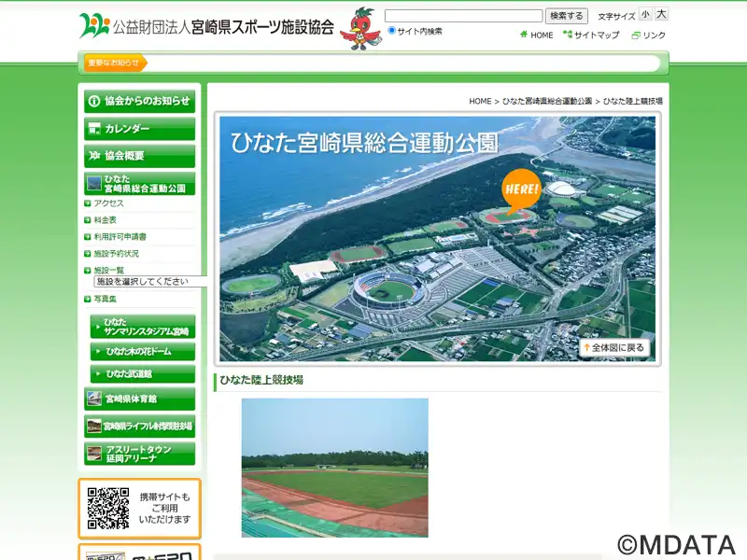Click the banner at bottom of sidebar
The image size is (747, 560).
pos(139,553)
